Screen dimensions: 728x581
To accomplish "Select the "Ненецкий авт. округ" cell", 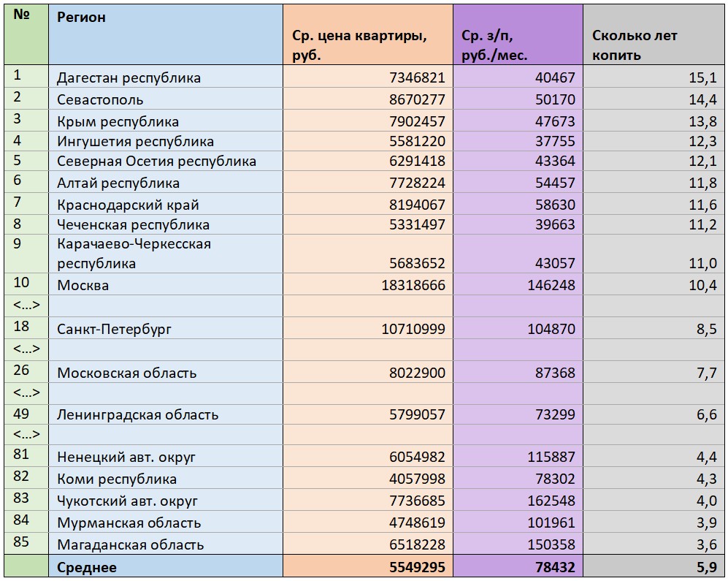I will click(x=127, y=457).
